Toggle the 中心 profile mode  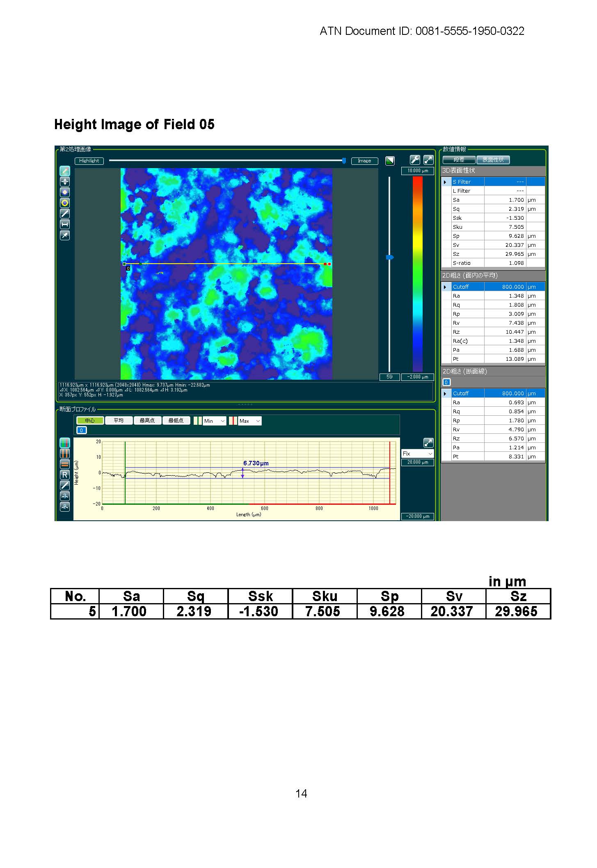tap(90, 421)
